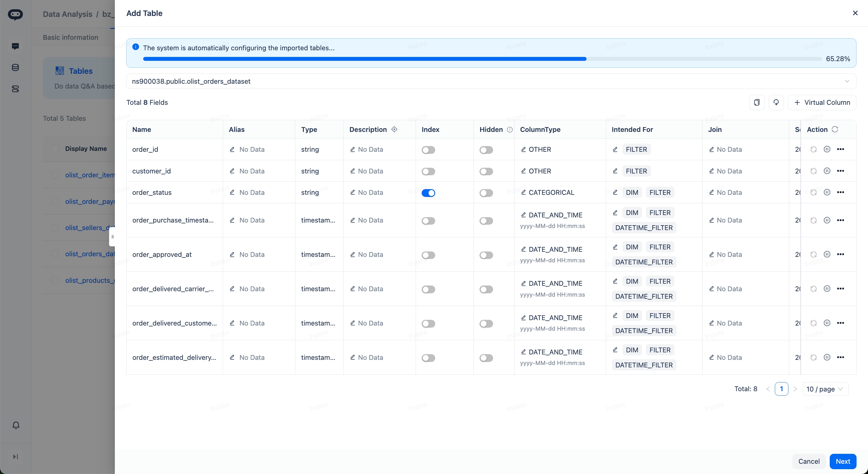868x474 pixels.
Task: Click the Add Virtual Column button
Action: (822, 102)
